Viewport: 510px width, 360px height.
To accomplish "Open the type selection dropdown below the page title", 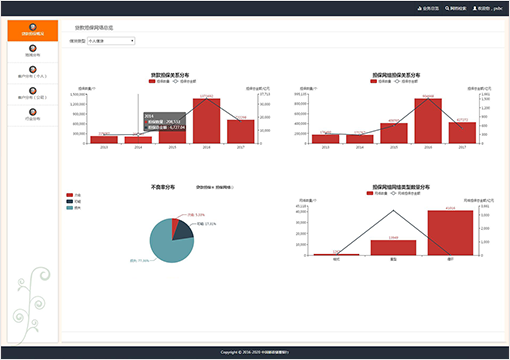I will click(111, 41).
